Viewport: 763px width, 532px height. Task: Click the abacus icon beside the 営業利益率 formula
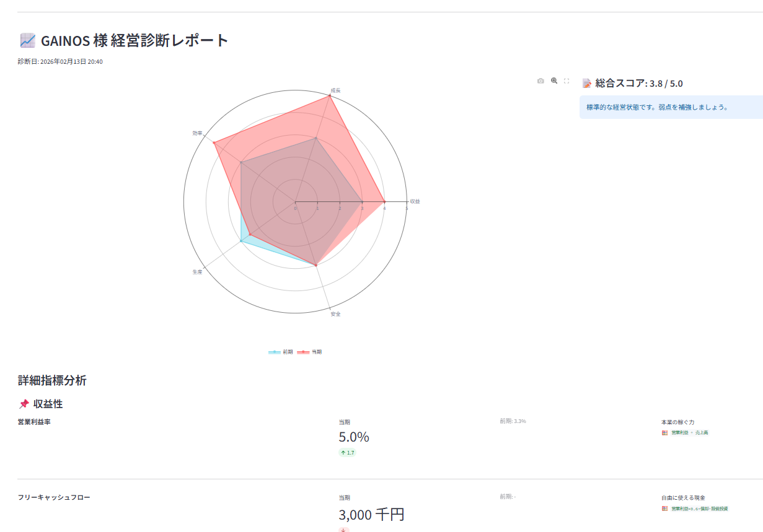click(665, 433)
